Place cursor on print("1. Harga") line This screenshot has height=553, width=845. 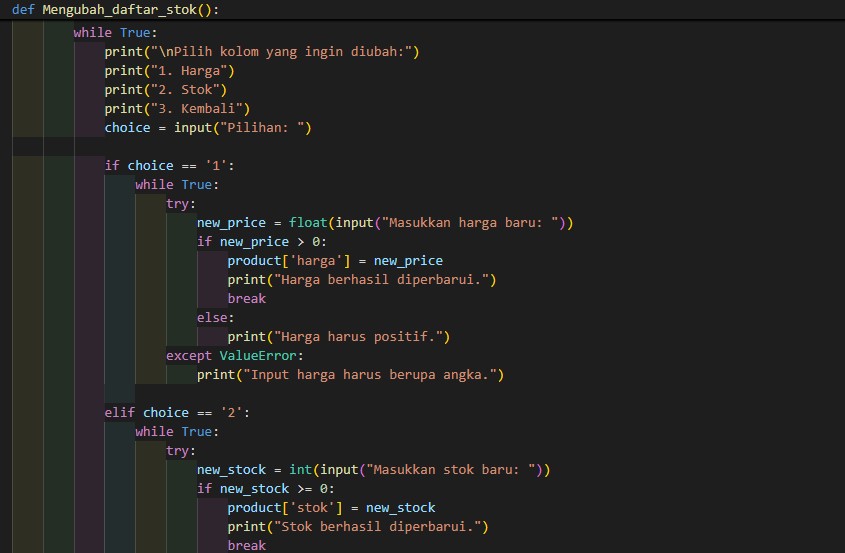tap(169, 71)
